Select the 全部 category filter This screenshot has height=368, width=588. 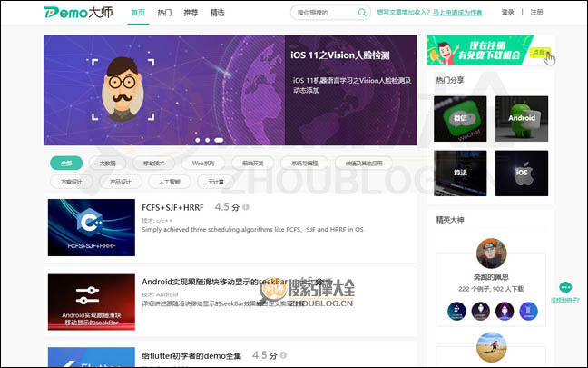[66, 164]
